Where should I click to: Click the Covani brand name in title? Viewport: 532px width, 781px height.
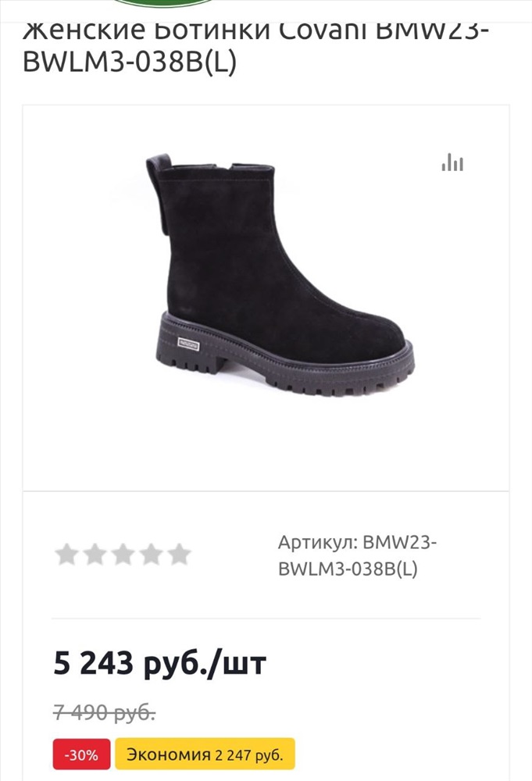click(322, 30)
